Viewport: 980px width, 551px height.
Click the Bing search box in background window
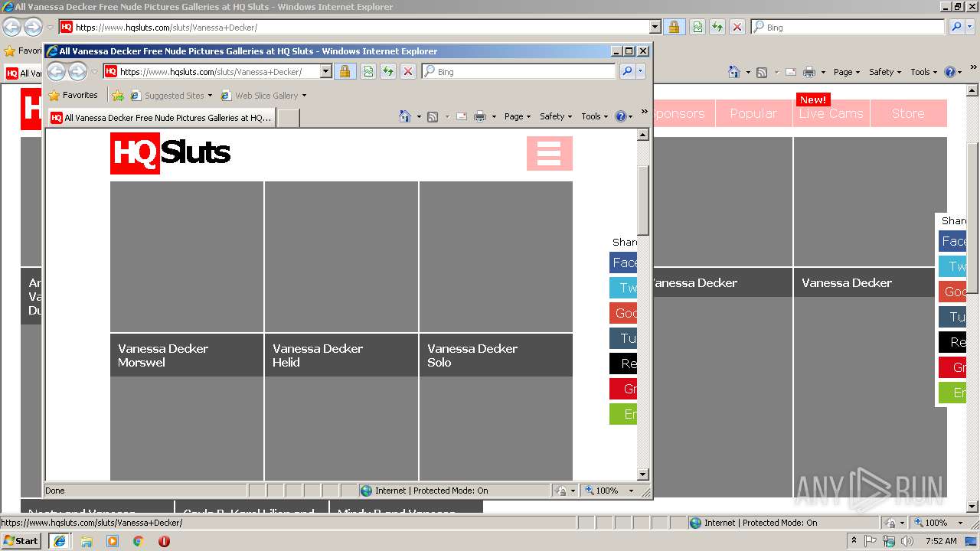[x=848, y=27]
